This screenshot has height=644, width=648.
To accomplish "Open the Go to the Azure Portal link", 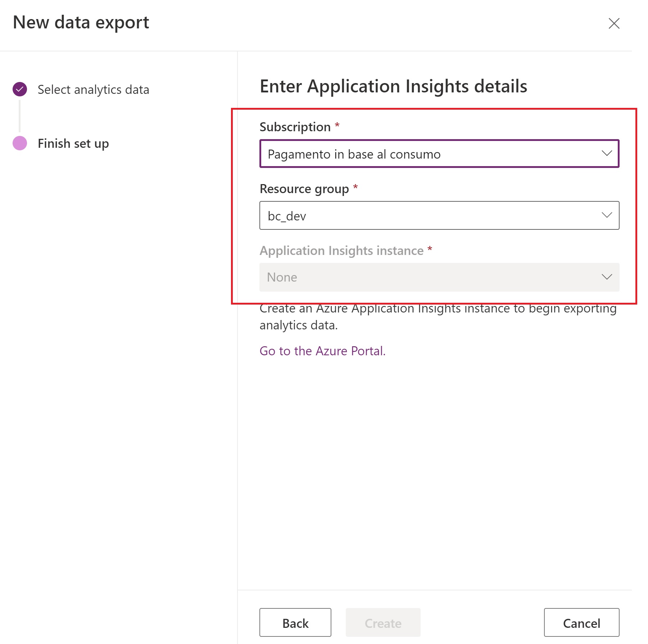I will (x=322, y=351).
